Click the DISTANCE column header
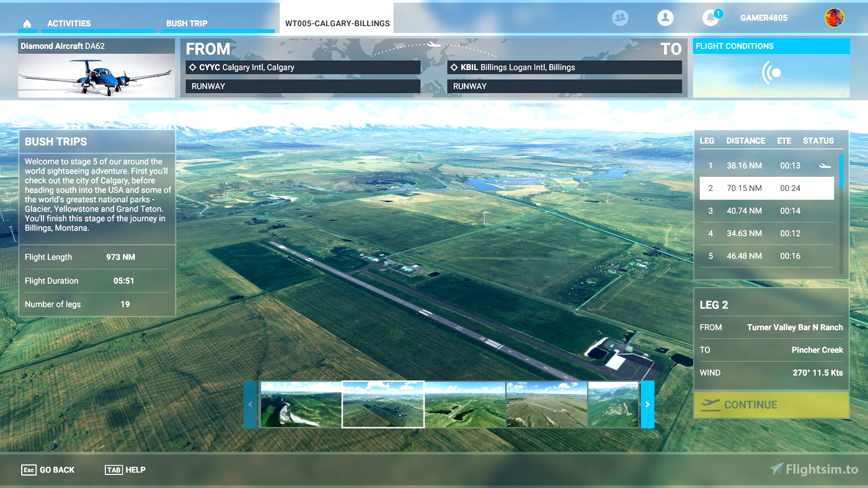868x488 pixels. pos(746,141)
